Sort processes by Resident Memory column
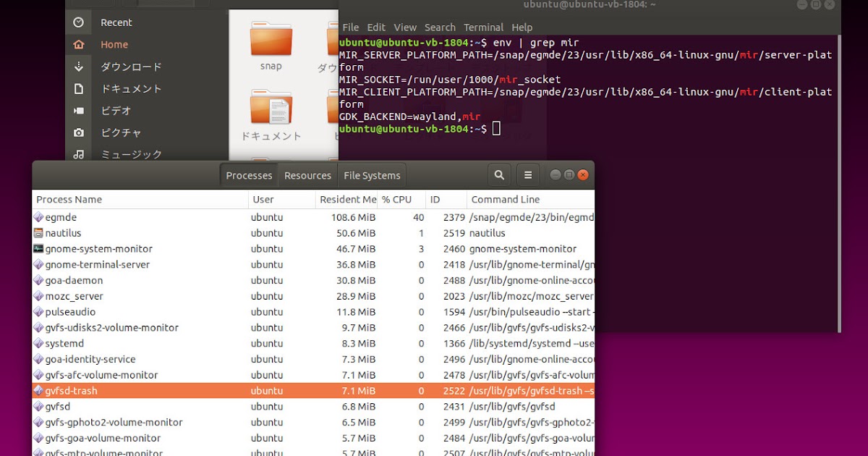The width and height of the screenshot is (868, 456). 348,199
